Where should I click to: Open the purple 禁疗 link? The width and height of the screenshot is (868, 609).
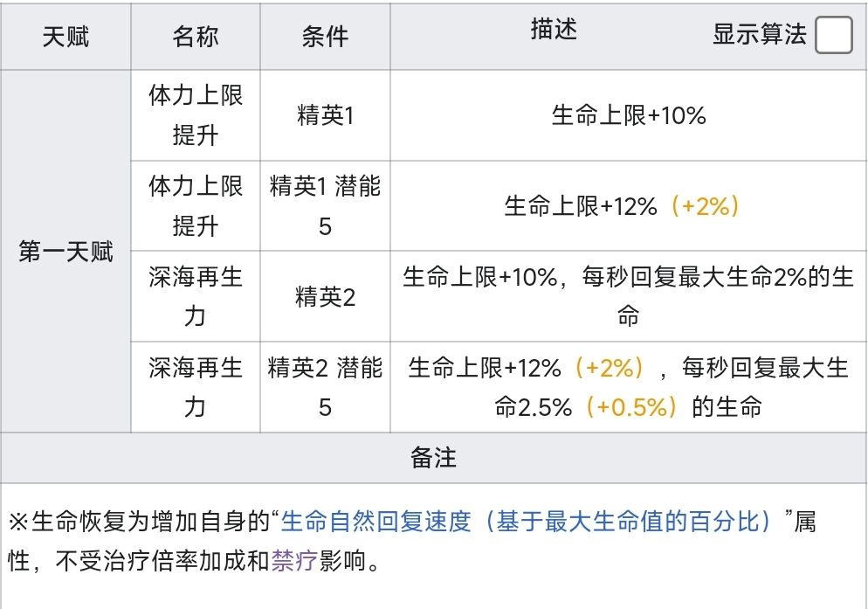coord(294,560)
